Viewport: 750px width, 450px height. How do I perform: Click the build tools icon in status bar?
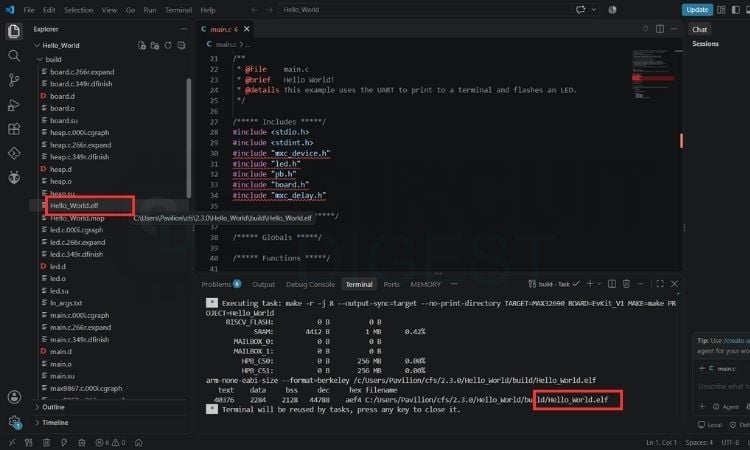(x=29, y=443)
